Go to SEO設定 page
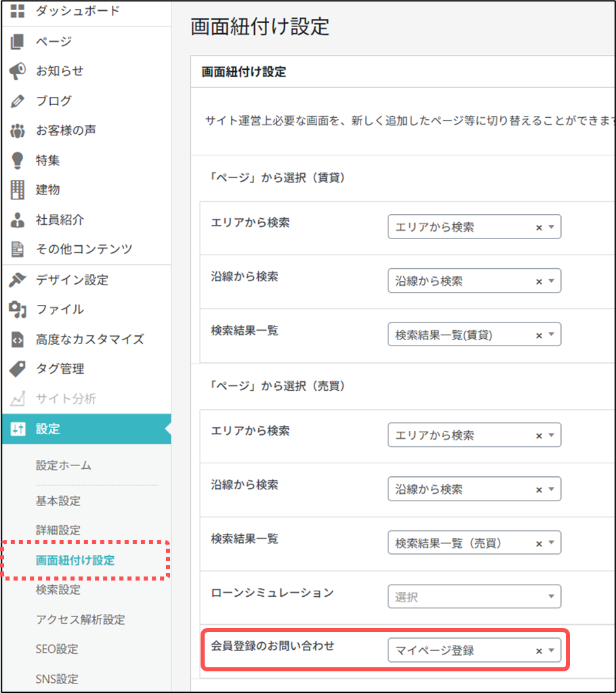616x693 pixels. click(x=57, y=649)
